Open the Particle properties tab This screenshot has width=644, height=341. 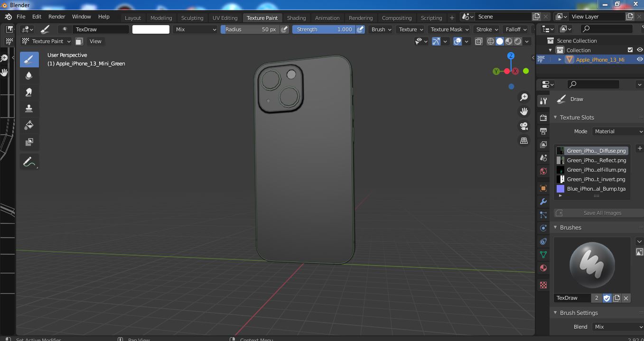543,215
